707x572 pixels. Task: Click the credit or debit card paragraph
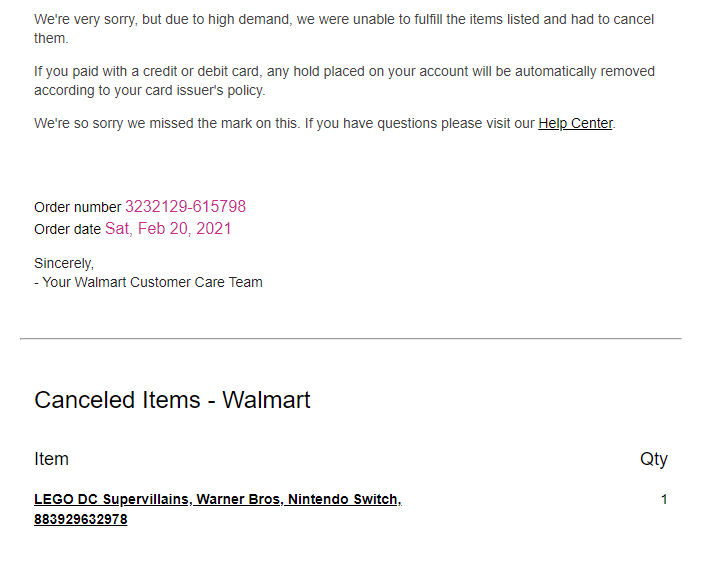tap(344, 72)
